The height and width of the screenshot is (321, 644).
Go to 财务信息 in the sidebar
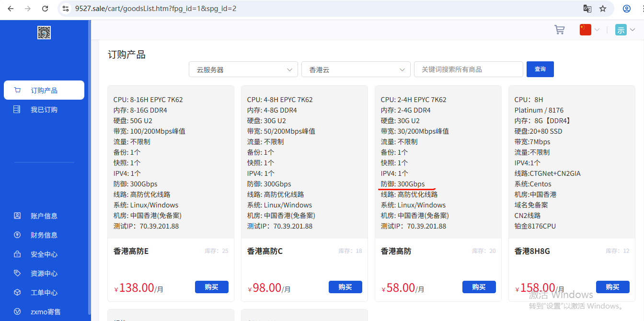pos(44,235)
